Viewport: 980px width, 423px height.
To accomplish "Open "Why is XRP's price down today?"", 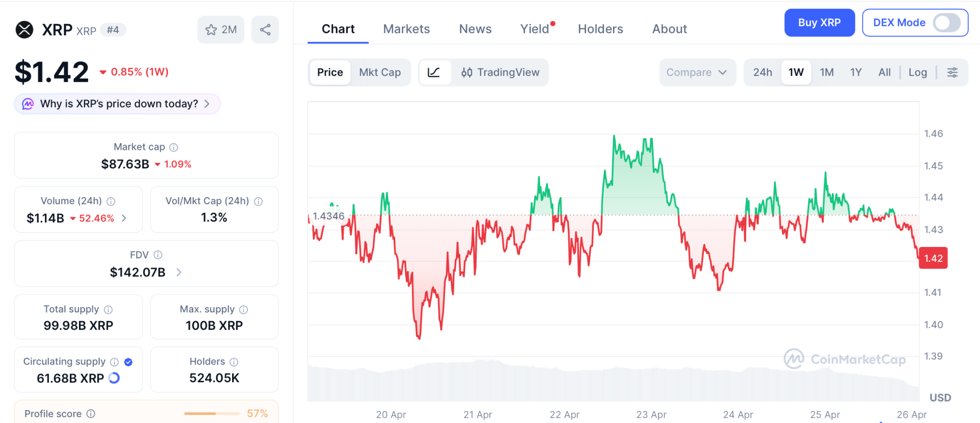I will pyautogui.click(x=118, y=104).
